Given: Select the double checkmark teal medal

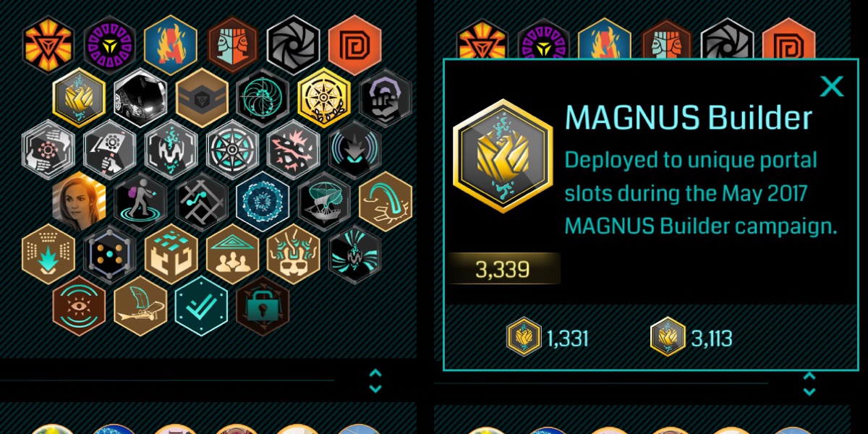Looking at the screenshot, I should click(x=201, y=305).
